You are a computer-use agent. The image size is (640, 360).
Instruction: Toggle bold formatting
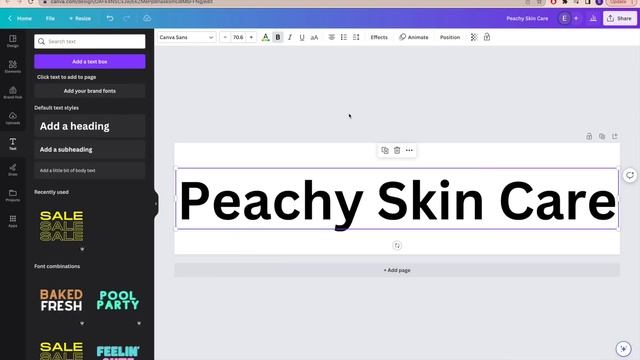278,37
